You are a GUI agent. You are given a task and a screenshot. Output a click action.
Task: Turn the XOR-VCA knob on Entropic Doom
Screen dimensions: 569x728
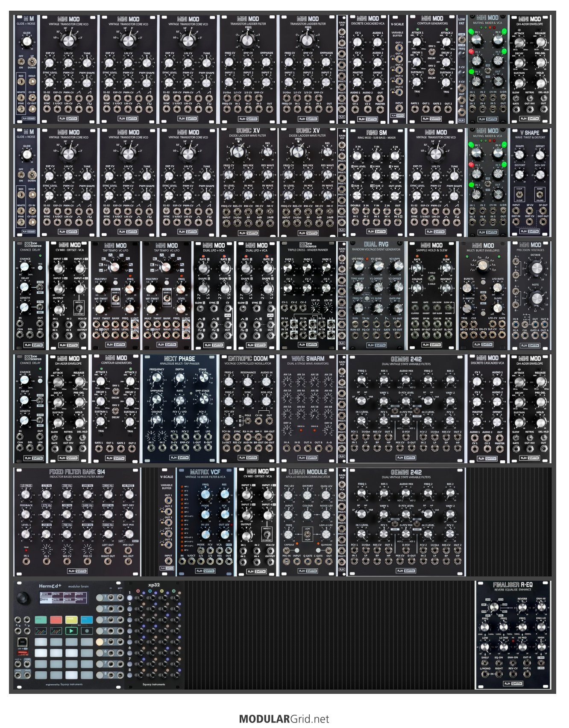(267, 401)
